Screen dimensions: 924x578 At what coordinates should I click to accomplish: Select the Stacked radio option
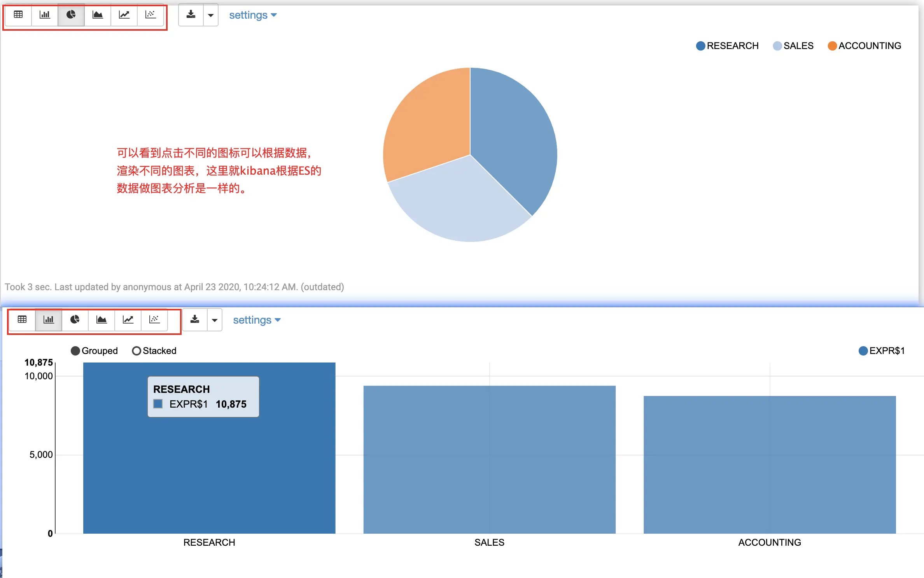136,351
